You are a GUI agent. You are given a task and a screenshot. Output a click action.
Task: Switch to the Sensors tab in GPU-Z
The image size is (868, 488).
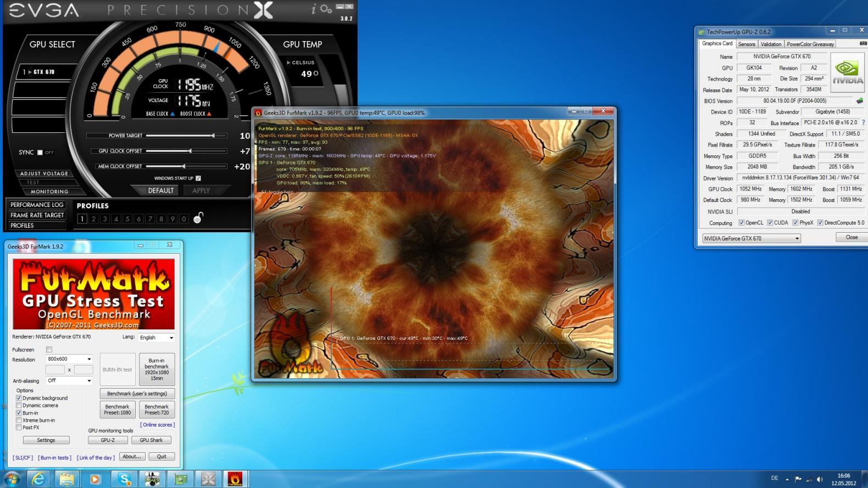pyautogui.click(x=746, y=44)
